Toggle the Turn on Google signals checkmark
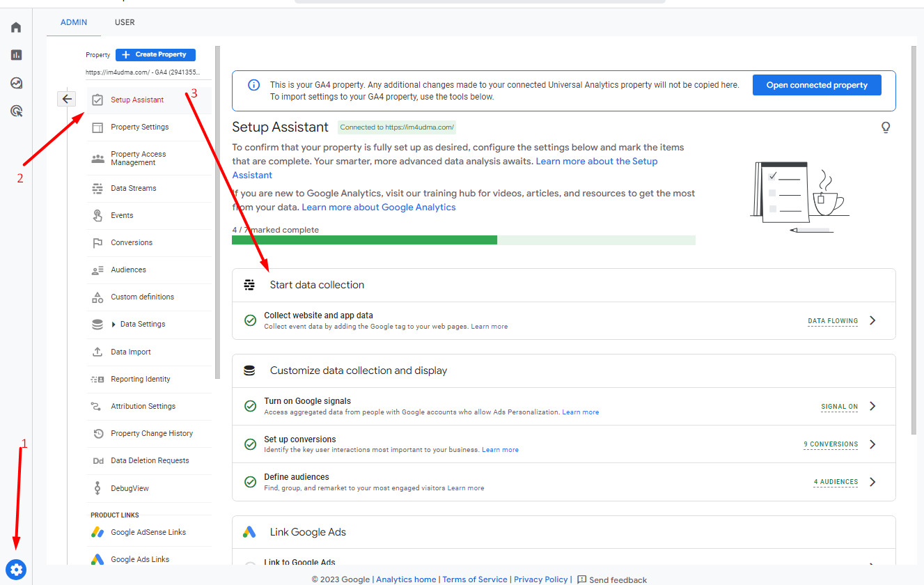The width and height of the screenshot is (924, 585). point(250,406)
